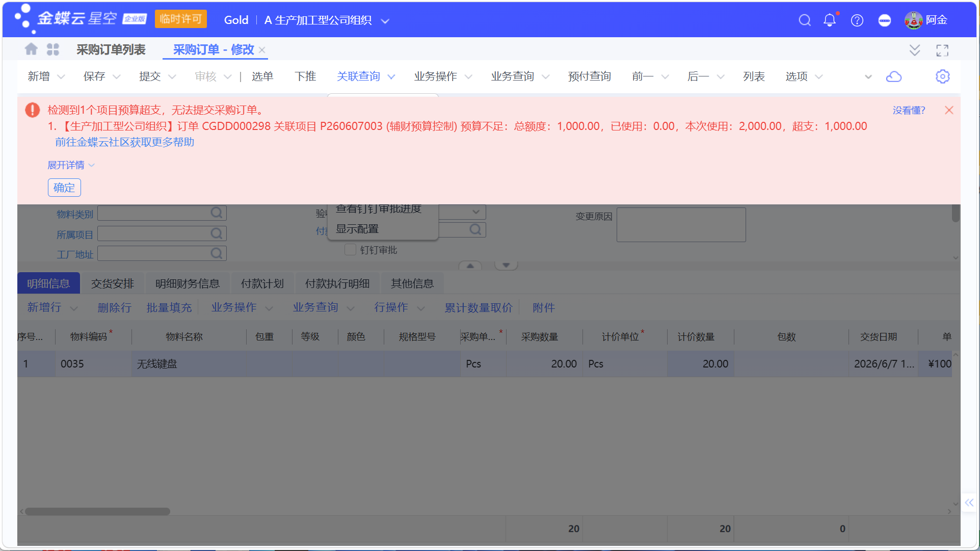Click 累计数量取价 button

(479, 308)
